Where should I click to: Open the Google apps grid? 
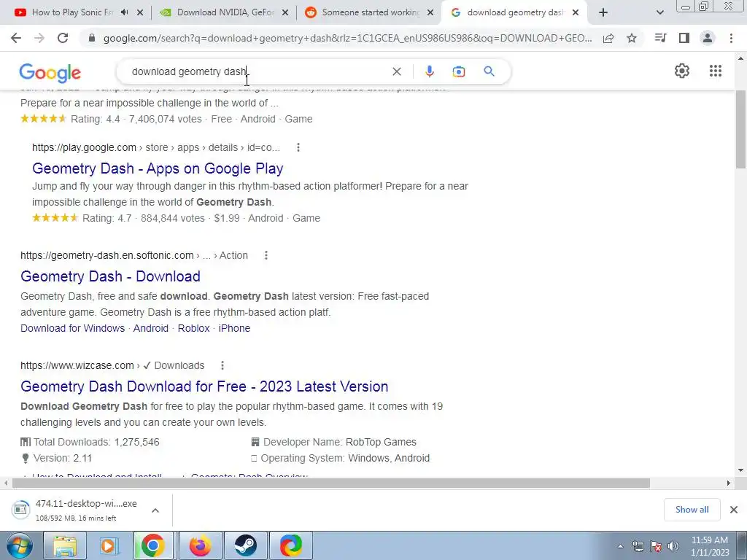715,71
